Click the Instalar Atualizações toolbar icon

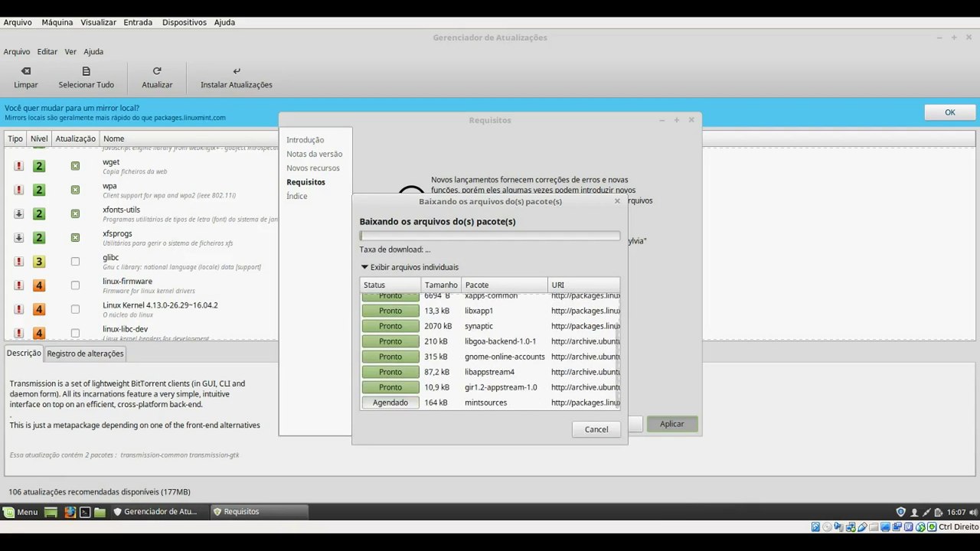tap(237, 71)
